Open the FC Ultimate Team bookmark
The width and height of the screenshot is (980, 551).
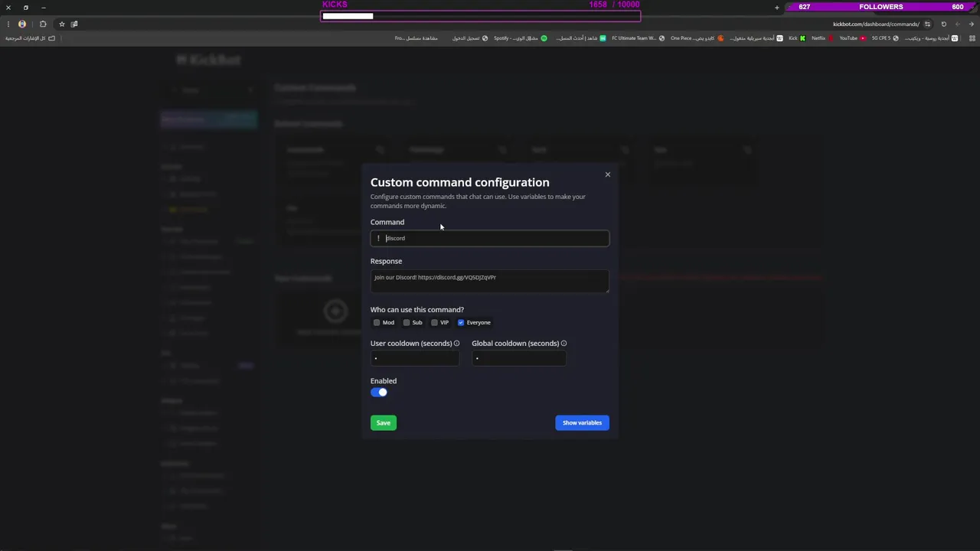coord(639,38)
